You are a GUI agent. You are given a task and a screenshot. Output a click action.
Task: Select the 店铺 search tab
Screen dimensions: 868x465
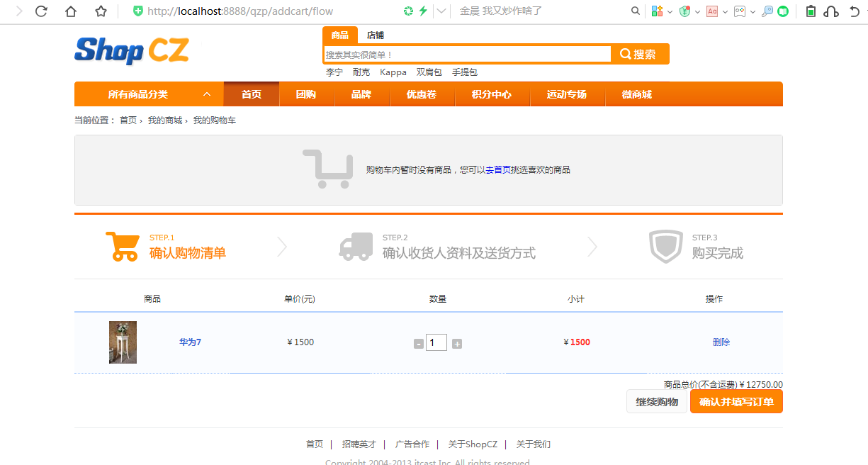[376, 35]
